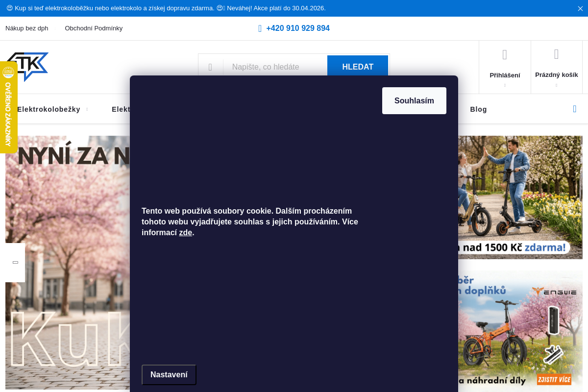Image resolution: width=588 pixels, height=392 pixels.
Task: Open the Nastavení cookie settings
Action: pyautogui.click(x=169, y=375)
